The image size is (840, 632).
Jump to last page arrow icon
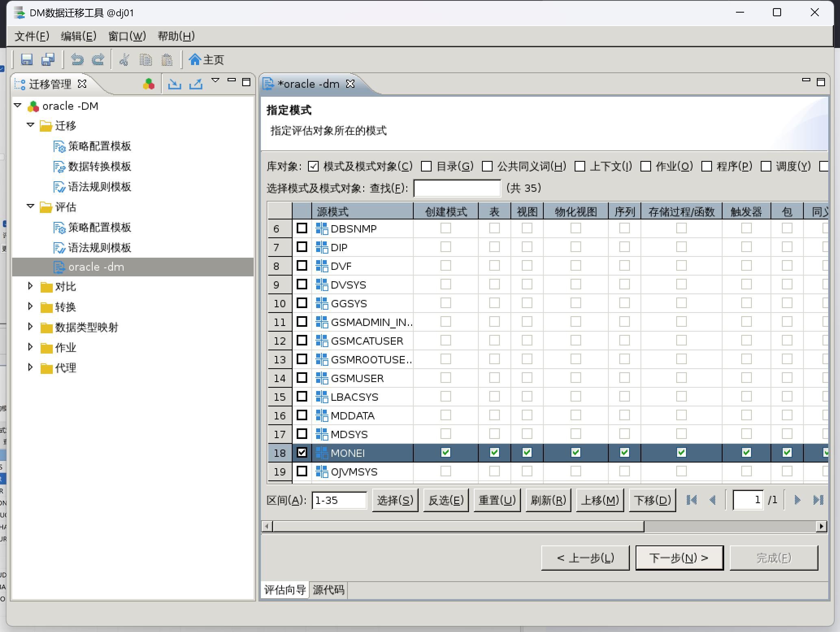818,500
